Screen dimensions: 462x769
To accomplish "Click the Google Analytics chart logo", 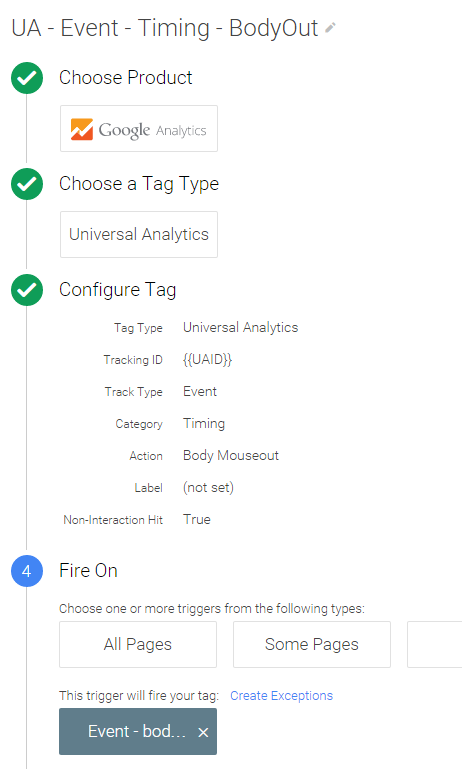I will click(x=81, y=129).
